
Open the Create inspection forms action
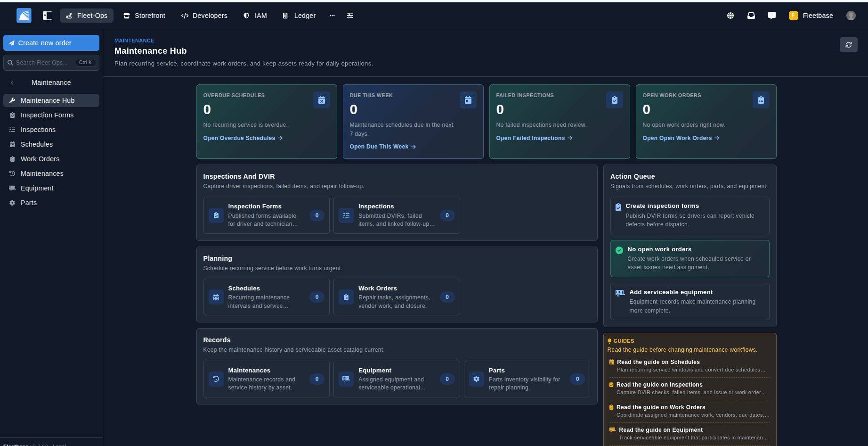(690, 215)
